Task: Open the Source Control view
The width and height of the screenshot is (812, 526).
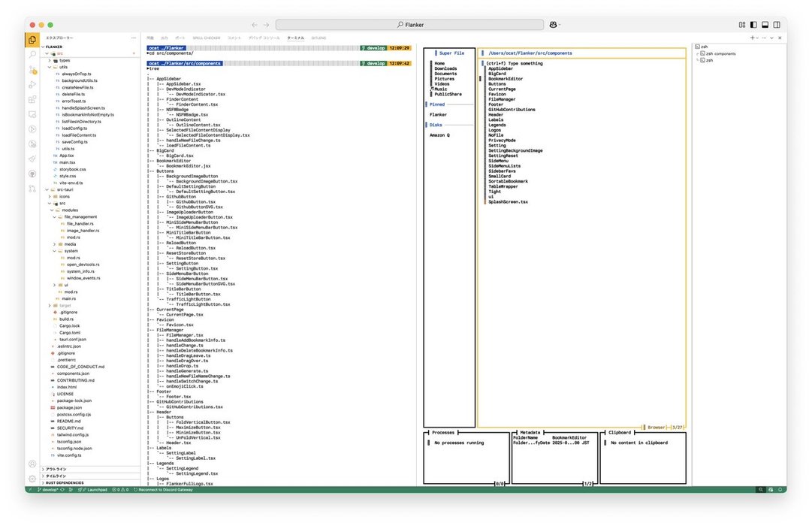Action: click(x=32, y=70)
